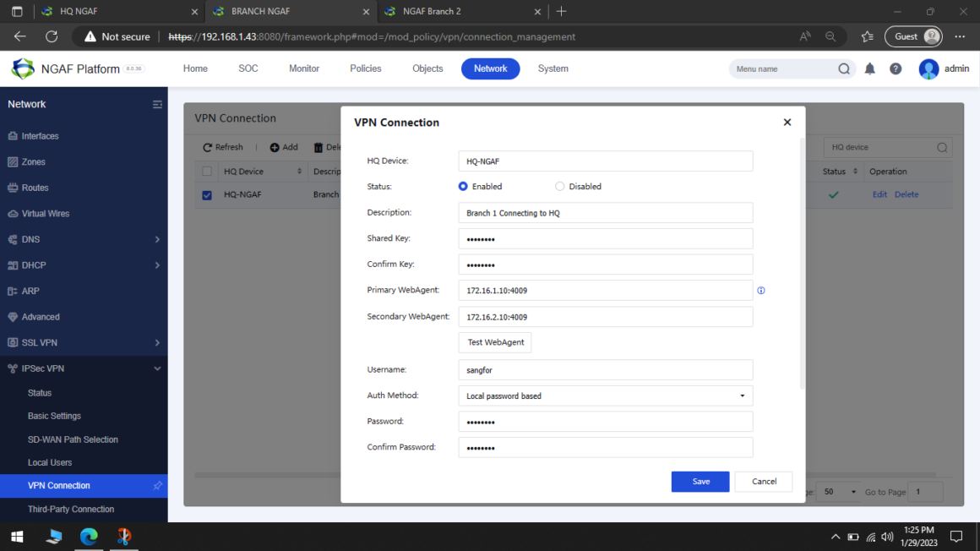Switch to the Policies navigation tab
This screenshot has height=551, width=980.
click(365, 68)
